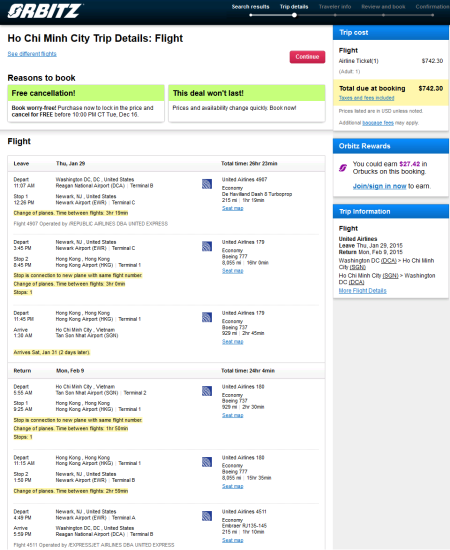Click United logo for Newark to Hong Kong flight 179

click(207, 246)
